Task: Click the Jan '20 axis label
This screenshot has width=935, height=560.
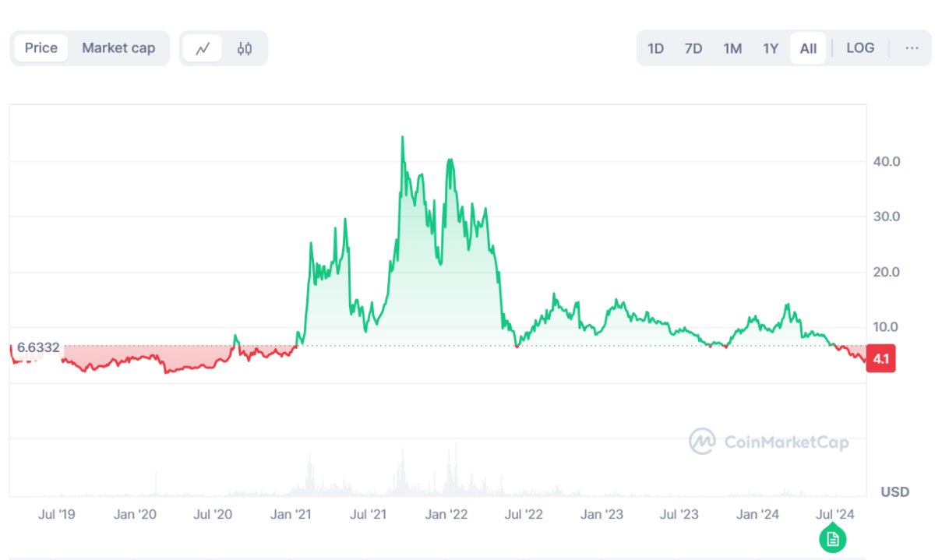Action: [x=136, y=515]
